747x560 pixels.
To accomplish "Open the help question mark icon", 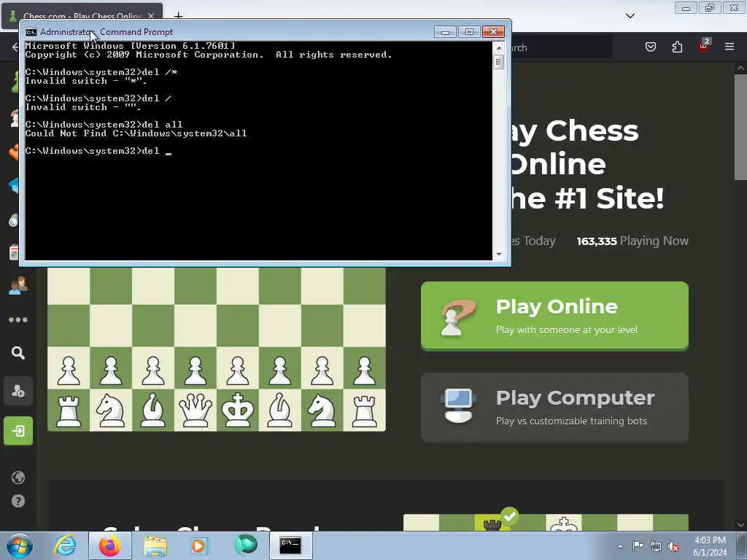I will (18, 501).
